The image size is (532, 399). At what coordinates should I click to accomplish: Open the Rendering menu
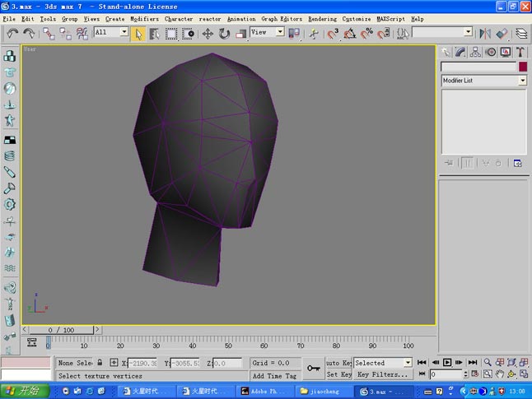[322, 19]
